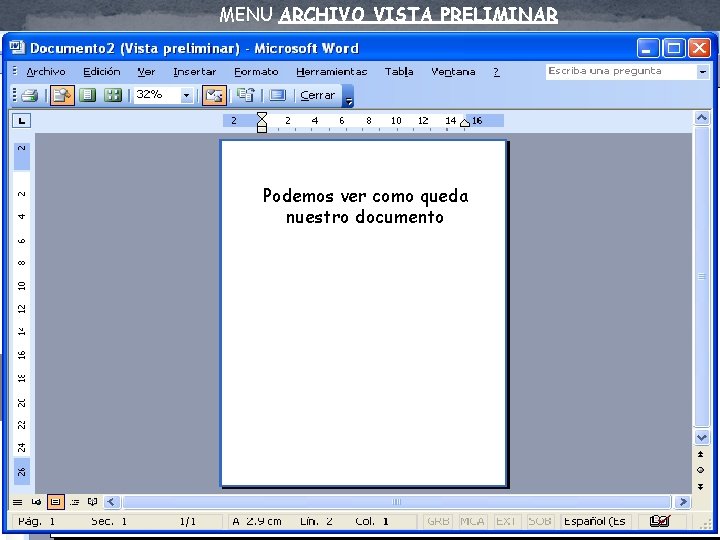Open the Ventana menu
Image resolution: width=720 pixels, height=540 pixels.
coord(453,72)
